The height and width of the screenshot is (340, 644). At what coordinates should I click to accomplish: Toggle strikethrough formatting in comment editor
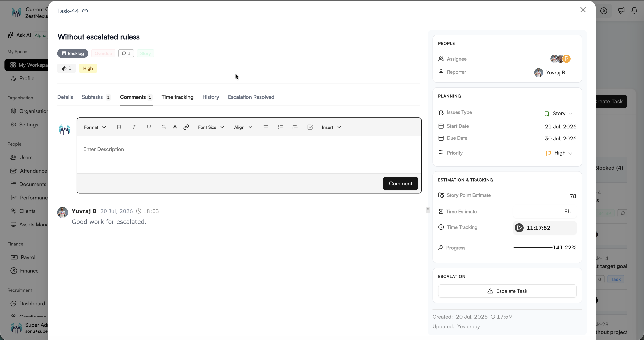click(x=164, y=127)
